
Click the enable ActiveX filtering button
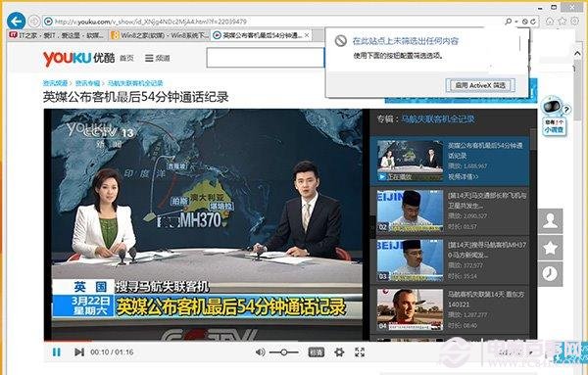pyautogui.click(x=480, y=85)
